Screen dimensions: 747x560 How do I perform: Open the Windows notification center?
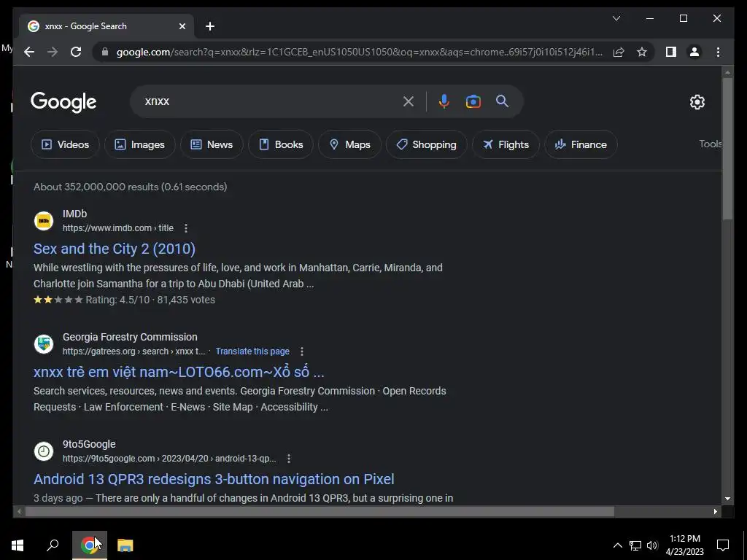tap(723, 545)
